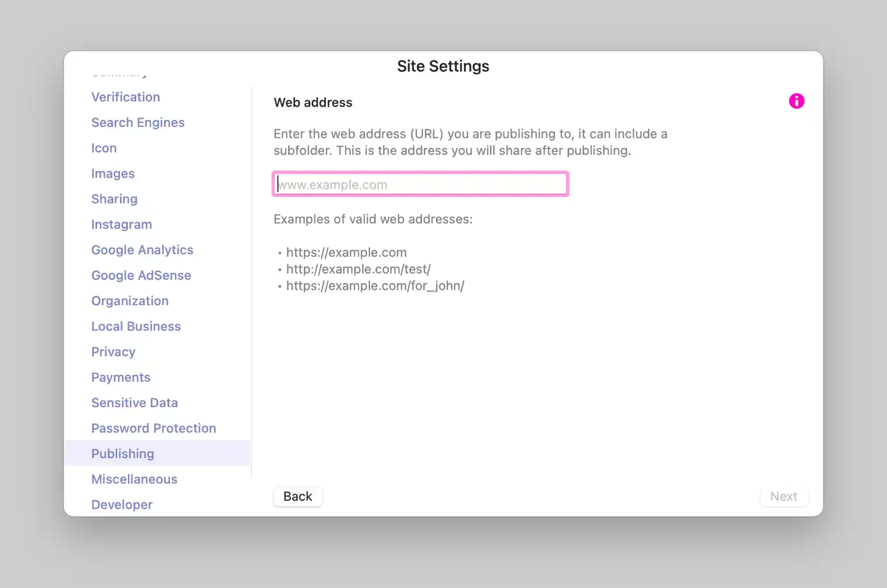The image size is (887, 588).
Task: Select Search Engines in the sidebar
Action: [138, 123]
